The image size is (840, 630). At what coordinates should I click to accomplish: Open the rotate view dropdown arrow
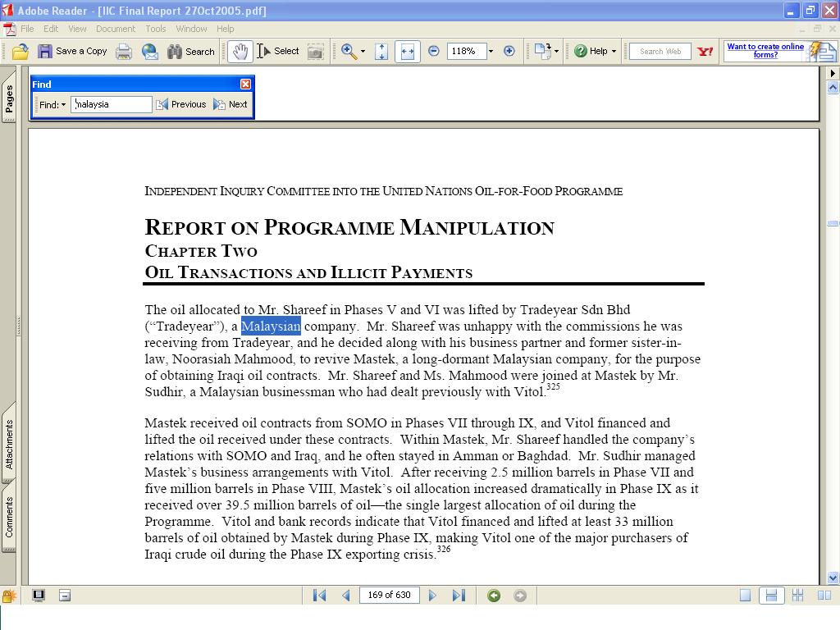[x=556, y=52]
